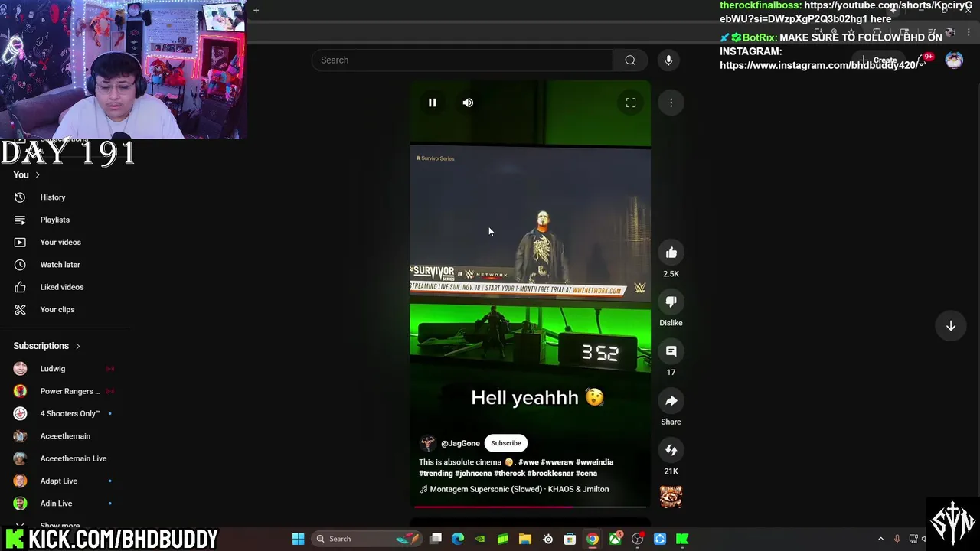Open the #brocklesnar hashtag
This screenshot has width=980, height=551.
point(550,474)
